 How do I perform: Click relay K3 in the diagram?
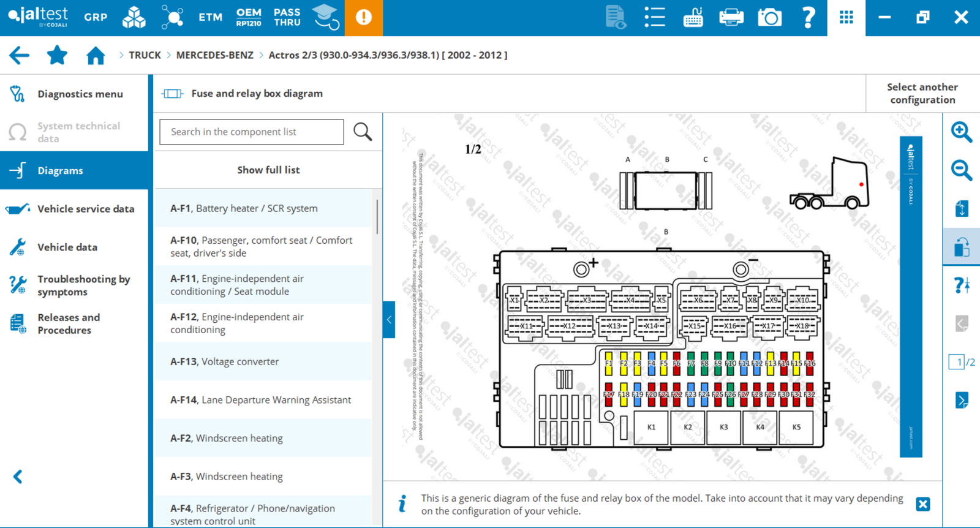tap(723, 427)
